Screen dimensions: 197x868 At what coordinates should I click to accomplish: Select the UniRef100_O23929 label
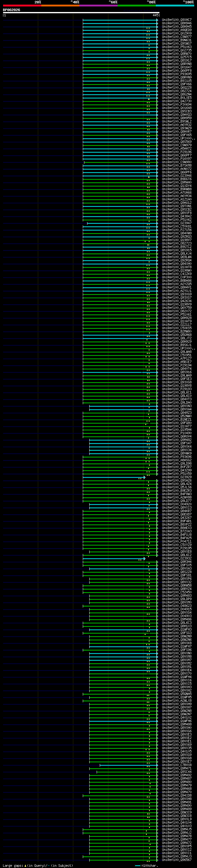pyautogui.click(x=177, y=477)
